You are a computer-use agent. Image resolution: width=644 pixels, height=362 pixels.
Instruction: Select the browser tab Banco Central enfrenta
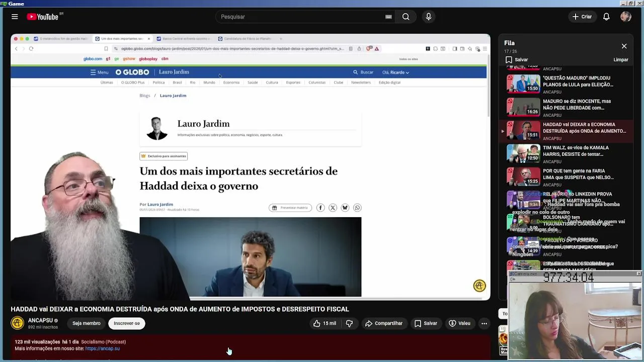pyautogui.click(x=184, y=39)
